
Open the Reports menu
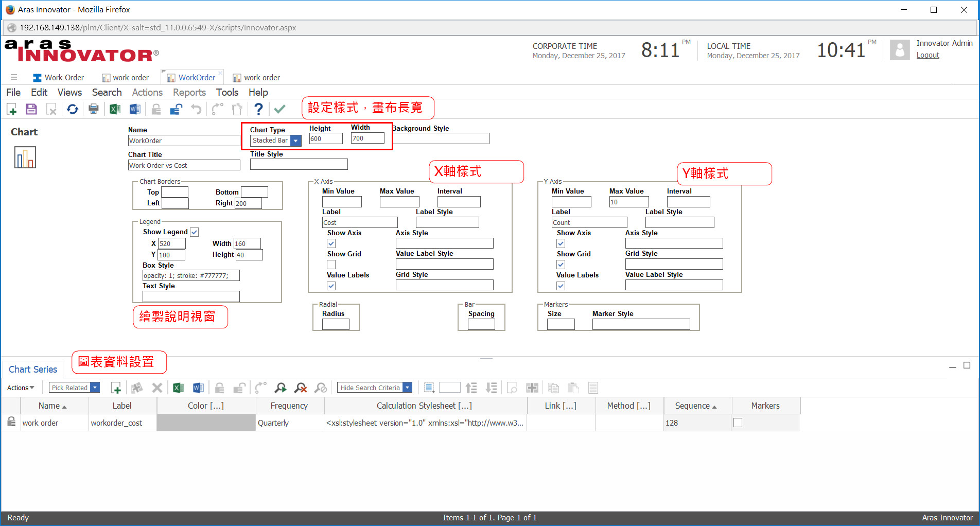tap(189, 92)
